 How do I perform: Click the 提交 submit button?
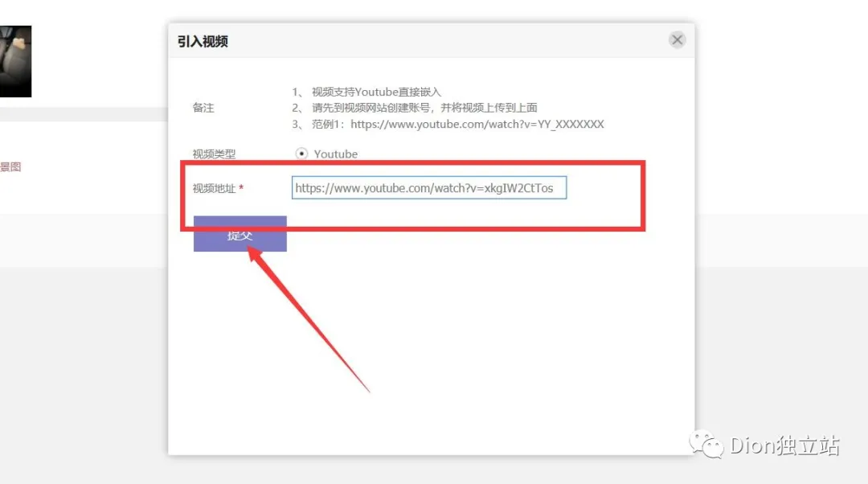click(x=240, y=233)
